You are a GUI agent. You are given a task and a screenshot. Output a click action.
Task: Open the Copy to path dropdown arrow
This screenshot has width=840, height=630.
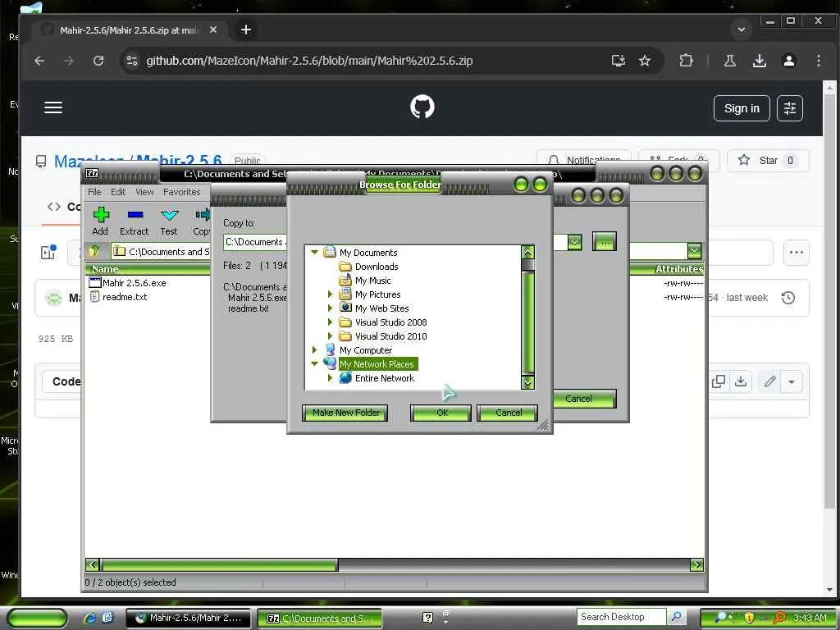[574, 242]
